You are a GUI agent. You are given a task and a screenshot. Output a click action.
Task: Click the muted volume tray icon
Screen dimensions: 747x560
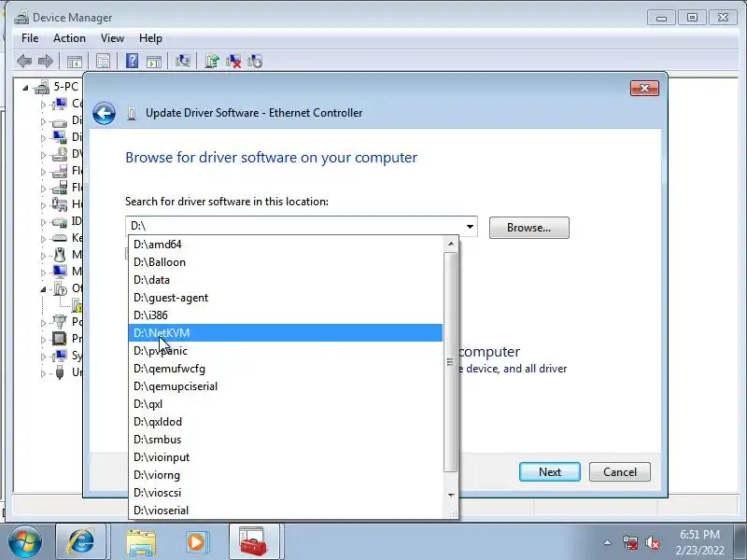652,542
